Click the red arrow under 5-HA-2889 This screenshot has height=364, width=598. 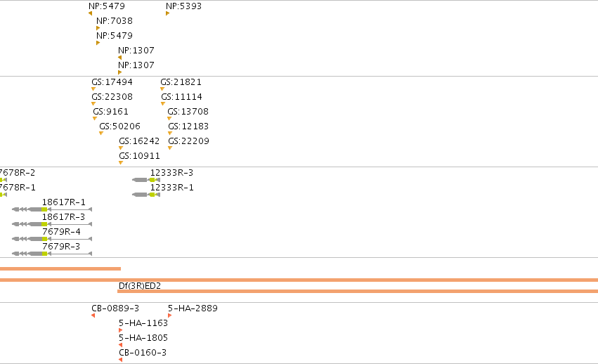click(x=170, y=316)
